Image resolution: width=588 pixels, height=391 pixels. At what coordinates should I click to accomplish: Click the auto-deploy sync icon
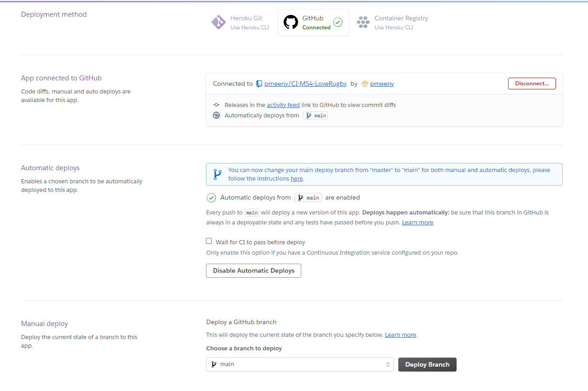point(216,115)
